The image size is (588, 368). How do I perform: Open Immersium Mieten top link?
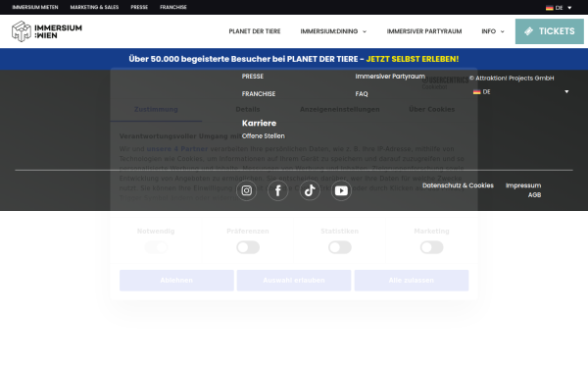click(x=35, y=7)
